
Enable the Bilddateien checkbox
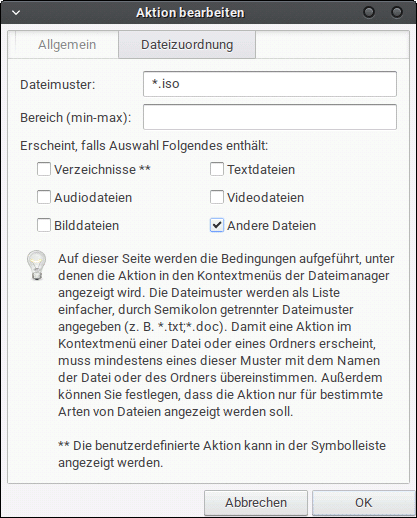(x=44, y=225)
